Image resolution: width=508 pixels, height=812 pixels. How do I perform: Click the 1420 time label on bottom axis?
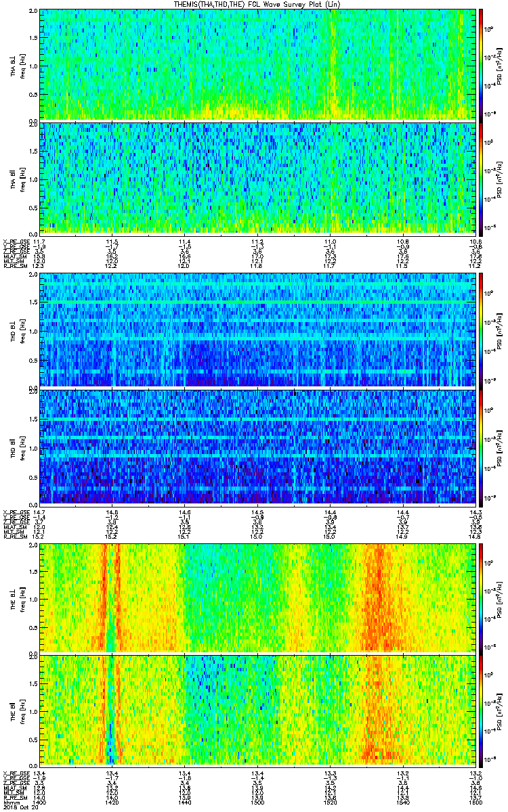click(112, 801)
